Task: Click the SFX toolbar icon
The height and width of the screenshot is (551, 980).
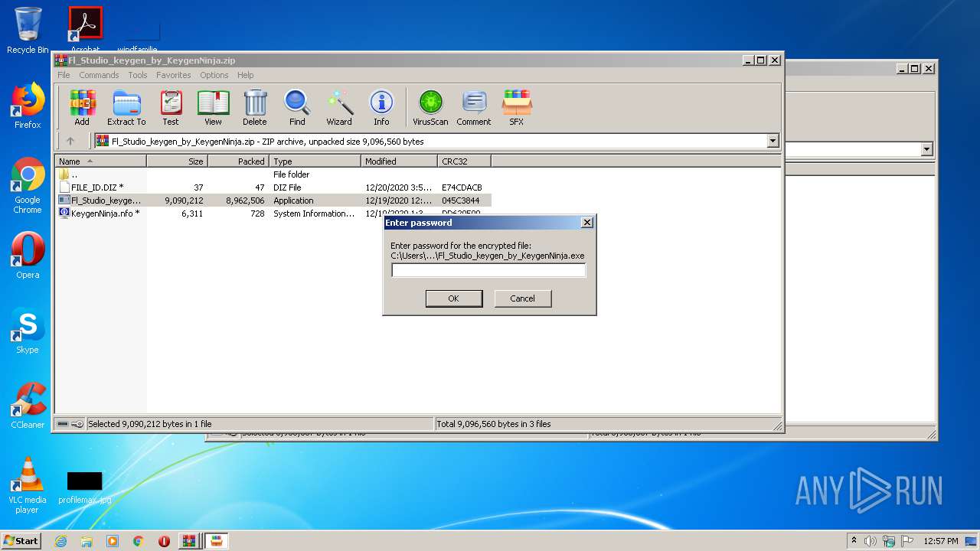Action: tap(517, 107)
